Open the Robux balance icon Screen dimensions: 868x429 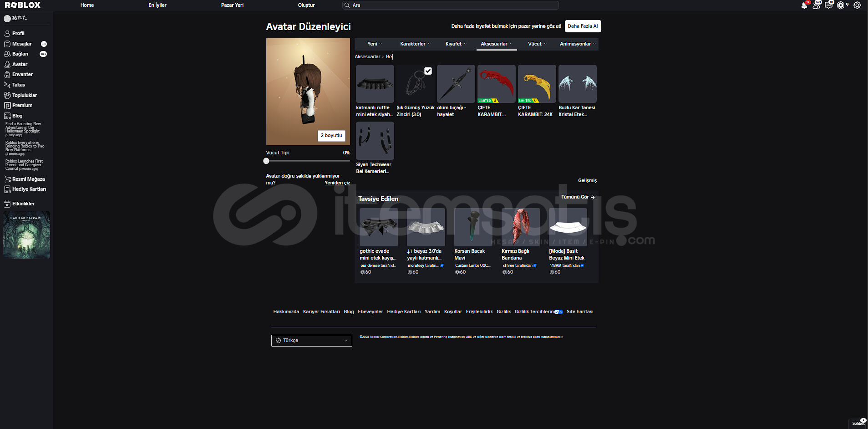tap(841, 5)
